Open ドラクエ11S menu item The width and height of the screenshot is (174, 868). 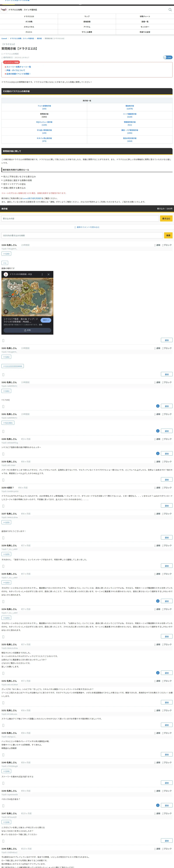pos(29,16)
